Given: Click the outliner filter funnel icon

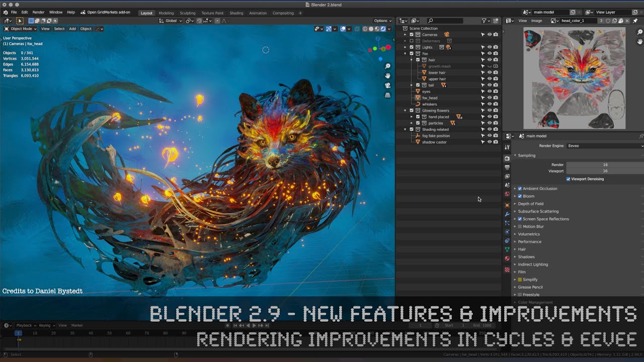Looking at the screenshot, I should (x=484, y=21).
